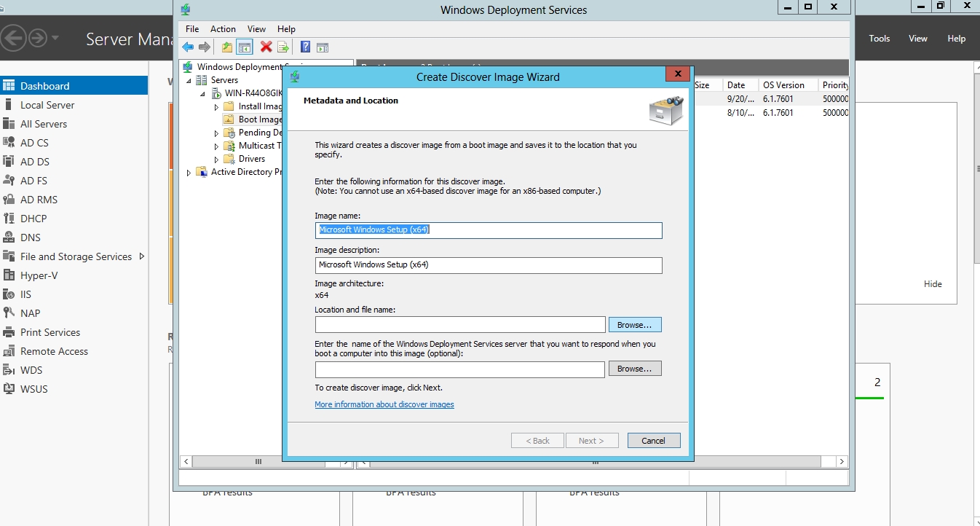Collapse the WIN-R44O8GIK server node
The height and width of the screenshot is (526, 980).
point(203,93)
